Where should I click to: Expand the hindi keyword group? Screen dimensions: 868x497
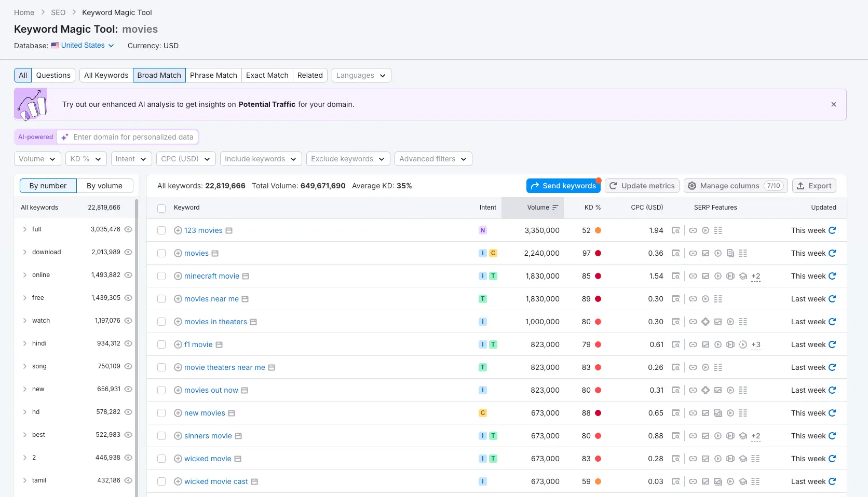[x=24, y=343]
